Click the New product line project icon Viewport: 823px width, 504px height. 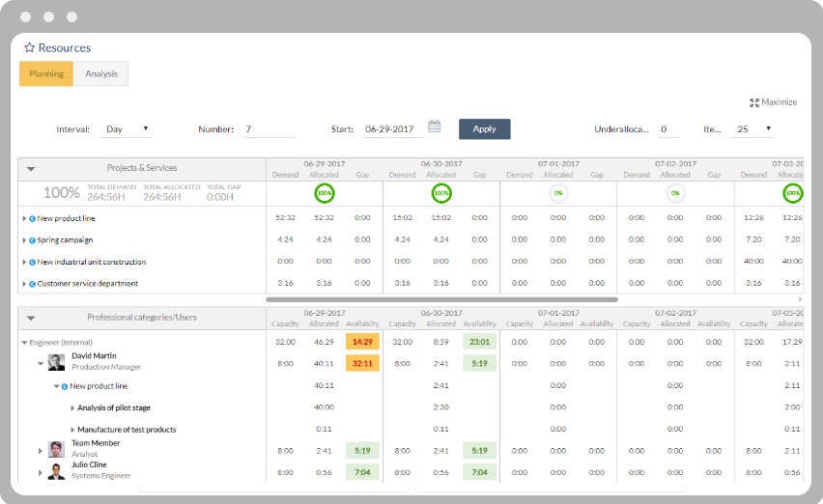(x=32, y=219)
